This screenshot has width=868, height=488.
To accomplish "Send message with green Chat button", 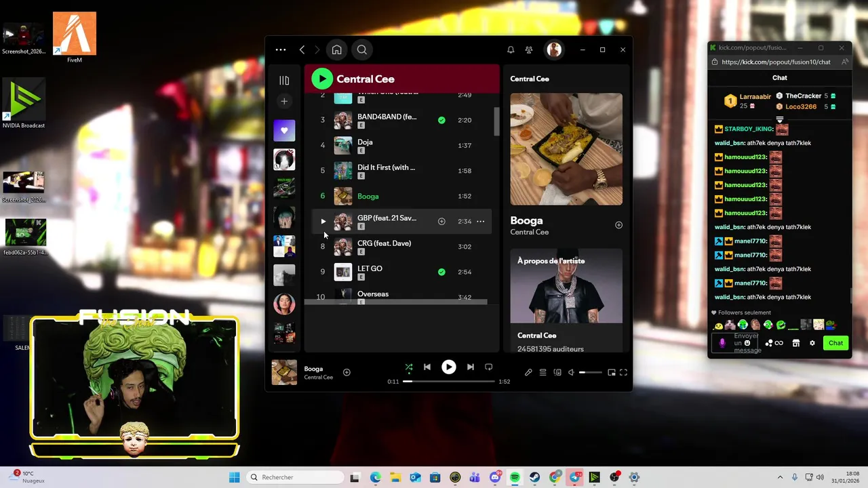I will (835, 343).
